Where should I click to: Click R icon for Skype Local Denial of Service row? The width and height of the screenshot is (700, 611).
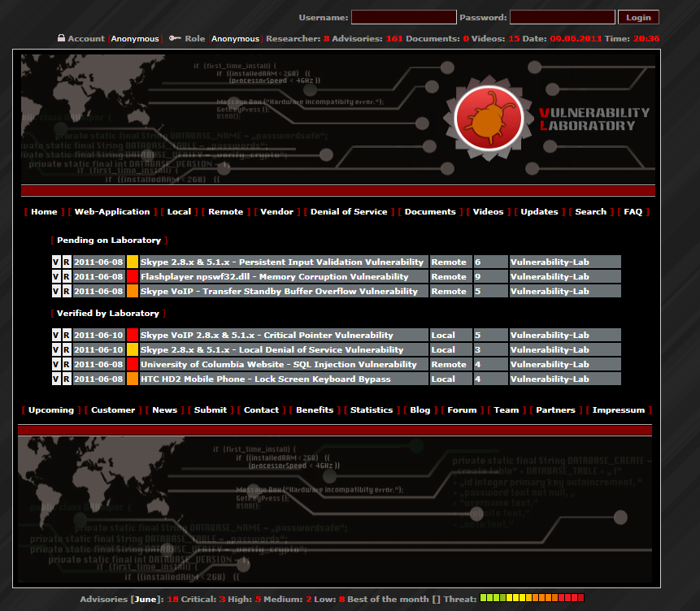pyautogui.click(x=67, y=350)
